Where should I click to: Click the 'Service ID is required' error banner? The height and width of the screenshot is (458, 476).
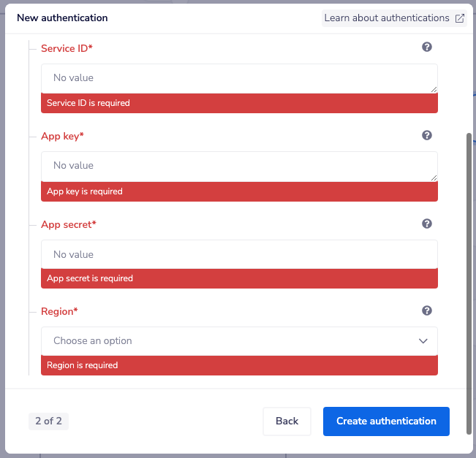click(x=239, y=104)
